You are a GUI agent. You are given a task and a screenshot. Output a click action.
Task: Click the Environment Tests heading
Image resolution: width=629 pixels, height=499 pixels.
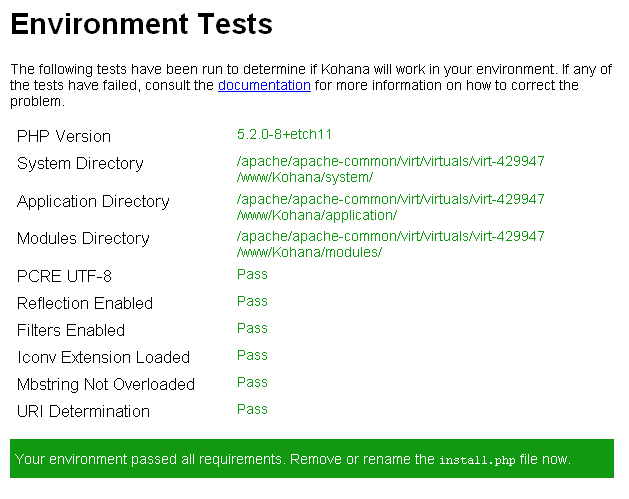142,24
